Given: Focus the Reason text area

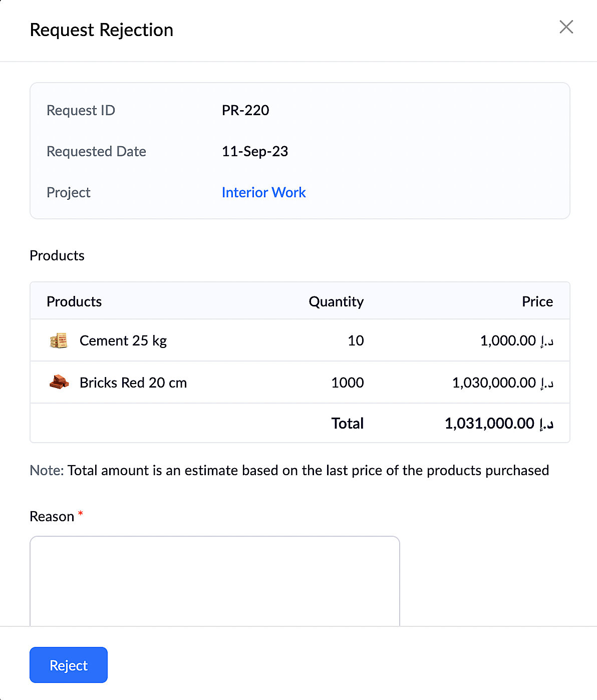Looking at the screenshot, I should click(214, 581).
